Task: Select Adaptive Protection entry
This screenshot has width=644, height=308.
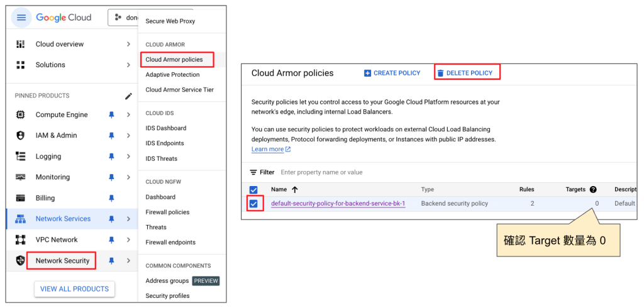Action: click(x=172, y=75)
